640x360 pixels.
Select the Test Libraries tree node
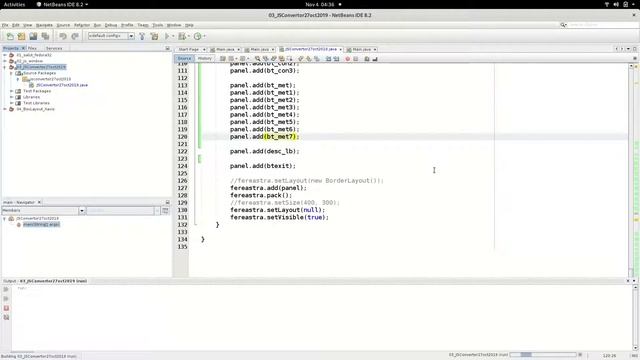(x=36, y=103)
